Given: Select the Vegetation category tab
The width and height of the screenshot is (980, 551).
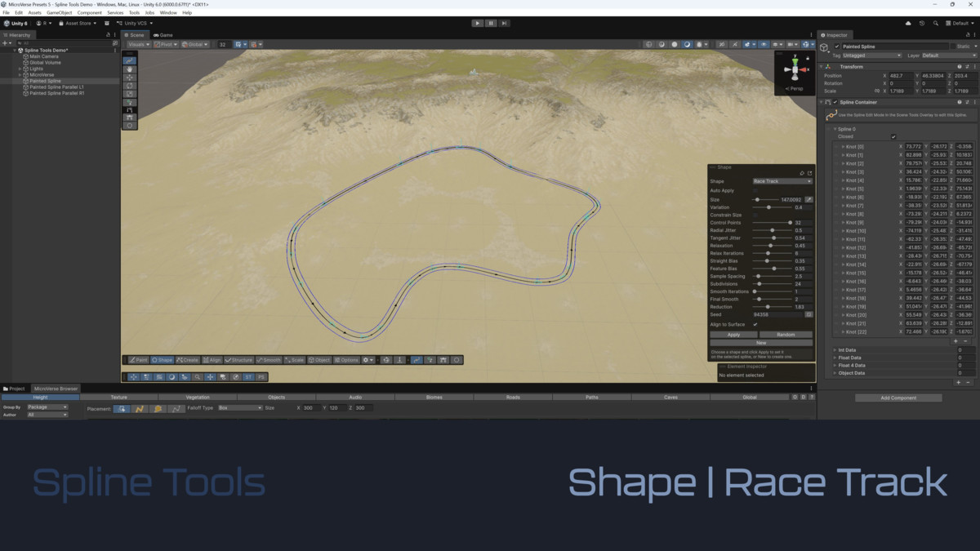Looking at the screenshot, I should pos(197,397).
